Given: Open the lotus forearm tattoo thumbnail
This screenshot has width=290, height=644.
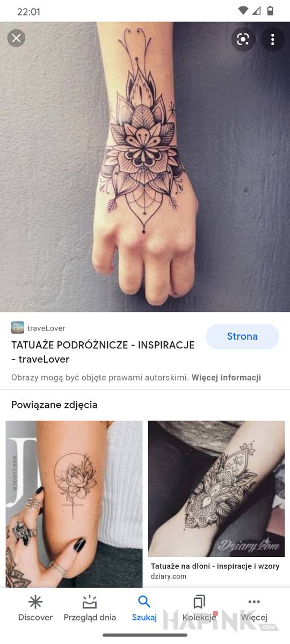Looking at the screenshot, I should (x=74, y=504).
